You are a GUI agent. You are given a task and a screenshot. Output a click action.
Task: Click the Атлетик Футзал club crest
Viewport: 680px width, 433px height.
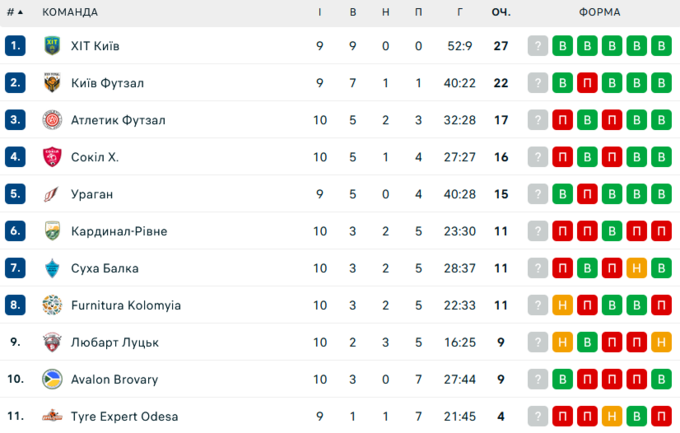pyautogui.click(x=52, y=120)
